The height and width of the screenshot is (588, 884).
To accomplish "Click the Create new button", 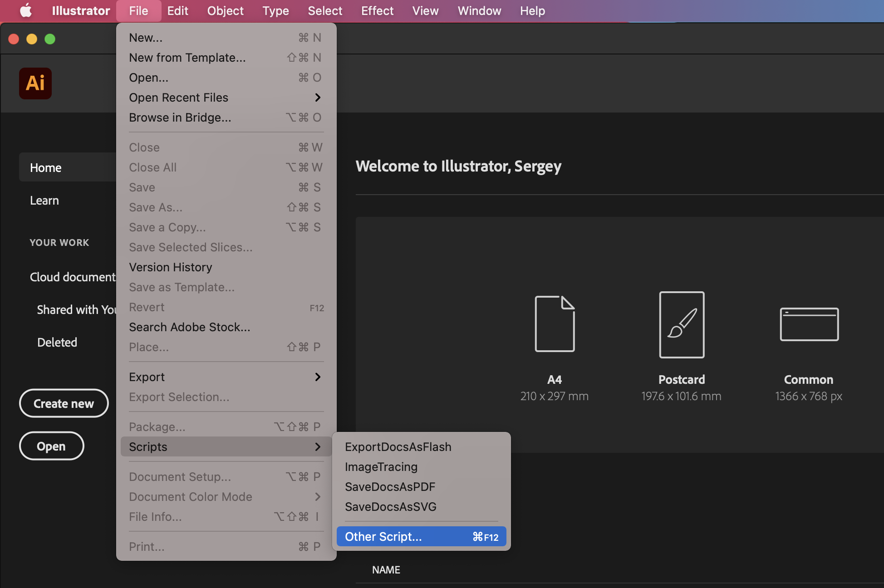I will click(64, 403).
